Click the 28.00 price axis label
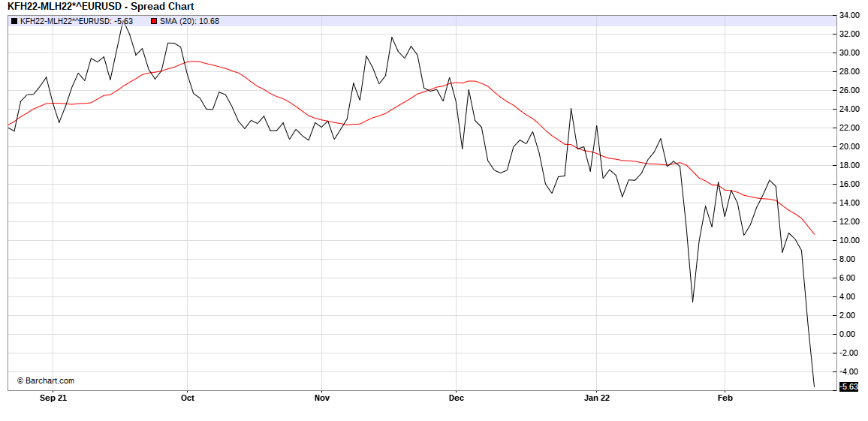868x421 pixels. click(849, 72)
